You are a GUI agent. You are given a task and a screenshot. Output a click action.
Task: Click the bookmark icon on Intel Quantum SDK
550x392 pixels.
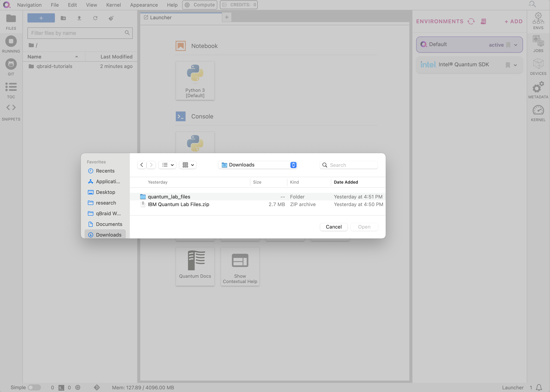[508, 65]
